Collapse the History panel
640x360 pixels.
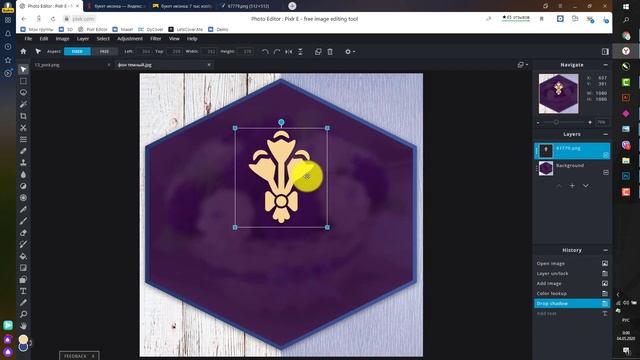(x=605, y=250)
